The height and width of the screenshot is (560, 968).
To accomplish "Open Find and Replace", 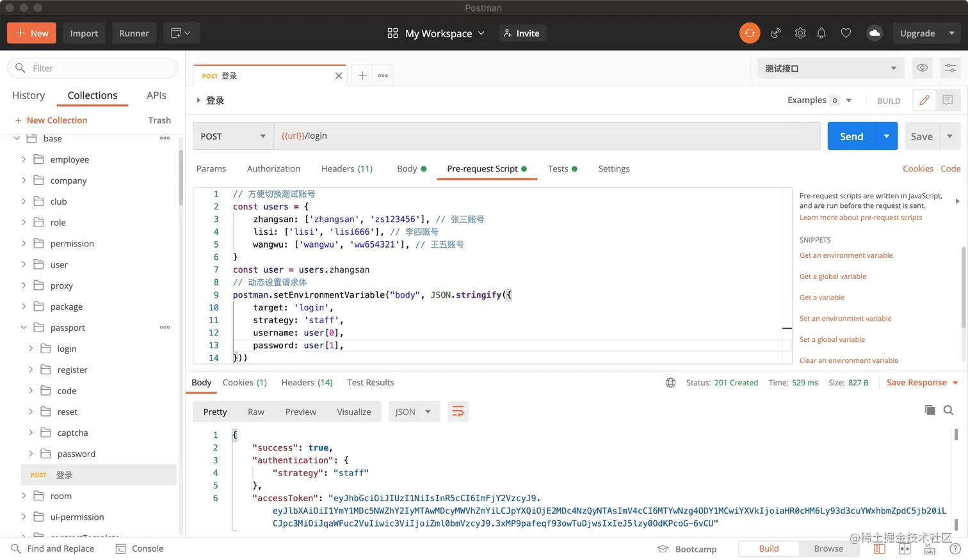I will (52, 548).
